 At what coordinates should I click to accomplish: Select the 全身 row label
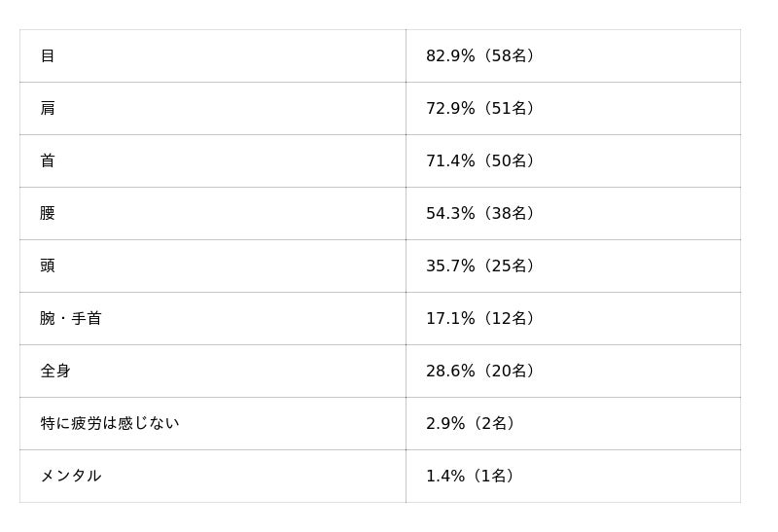tap(55, 372)
